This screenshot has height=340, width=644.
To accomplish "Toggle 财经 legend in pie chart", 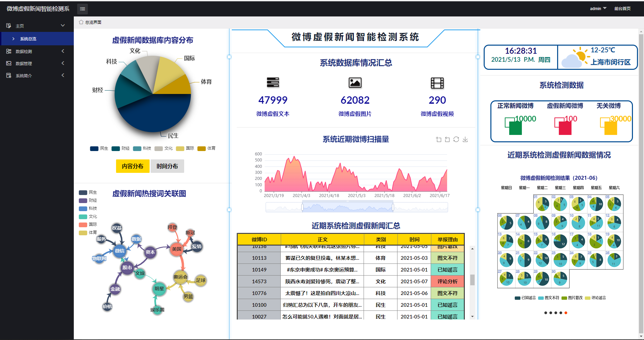I will tap(120, 148).
